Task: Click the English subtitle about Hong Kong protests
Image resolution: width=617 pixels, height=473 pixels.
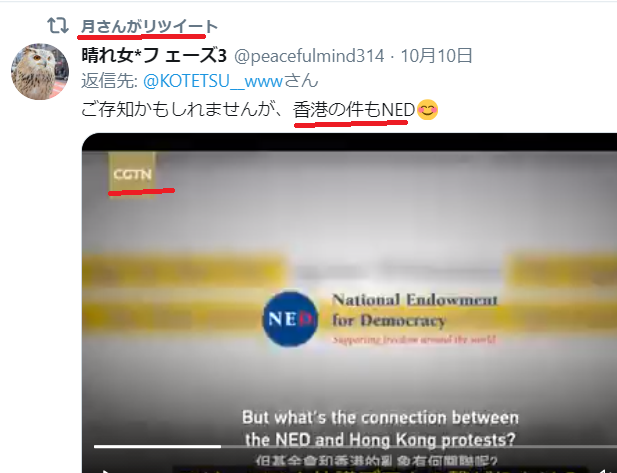Action: 380,428
